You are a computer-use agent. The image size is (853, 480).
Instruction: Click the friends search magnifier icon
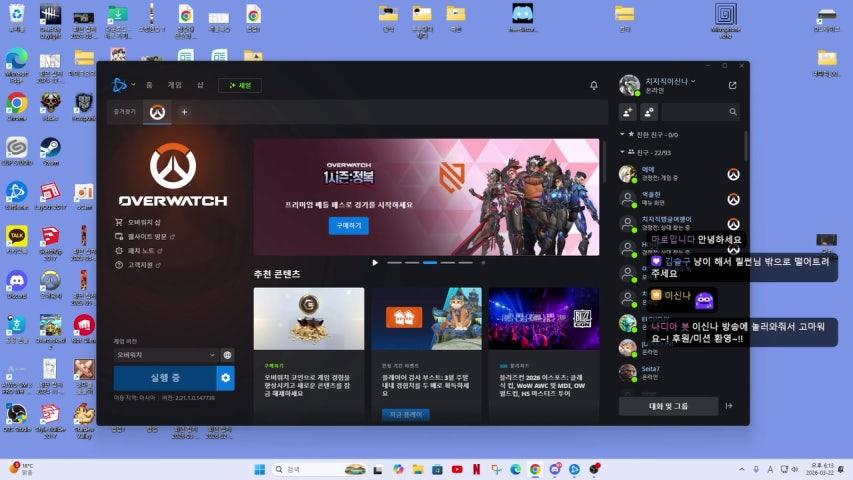point(733,112)
